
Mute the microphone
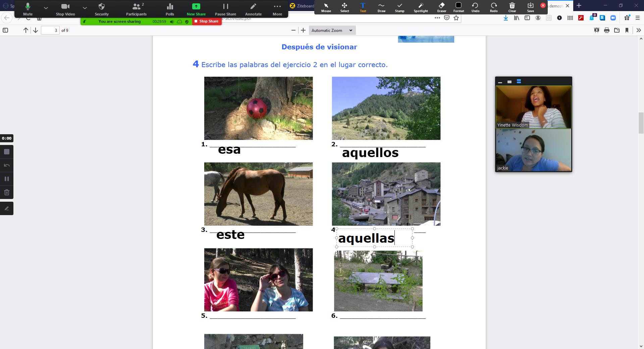28,9
